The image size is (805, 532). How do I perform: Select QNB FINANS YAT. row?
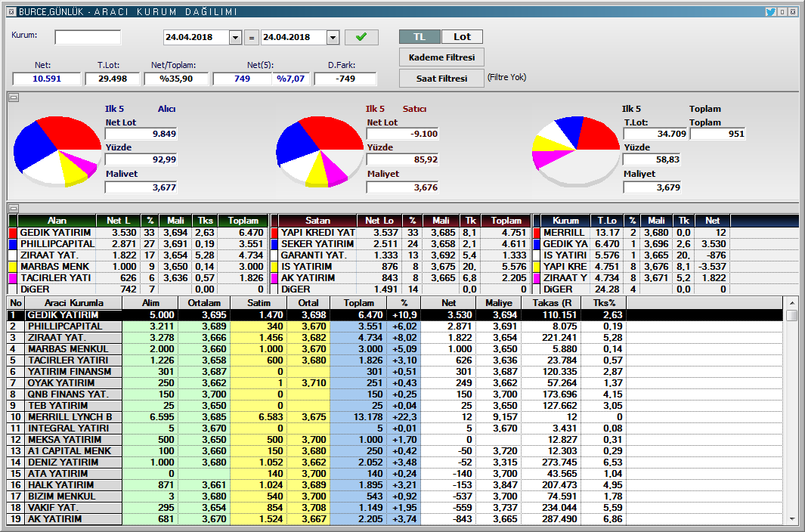[x=395, y=394]
